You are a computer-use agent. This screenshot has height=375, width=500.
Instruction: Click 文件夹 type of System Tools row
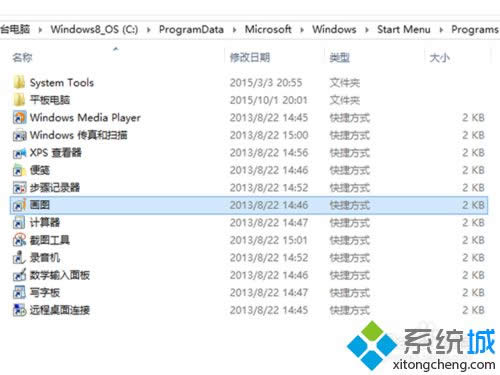(x=345, y=82)
